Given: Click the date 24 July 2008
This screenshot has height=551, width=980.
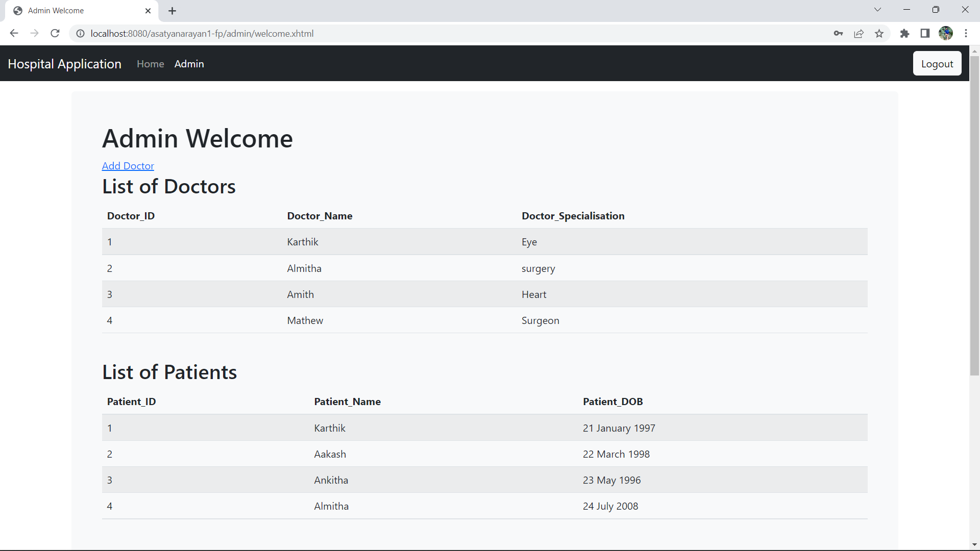Looking at the screenshot, I should pyautogui.click(x=610, y=506).
